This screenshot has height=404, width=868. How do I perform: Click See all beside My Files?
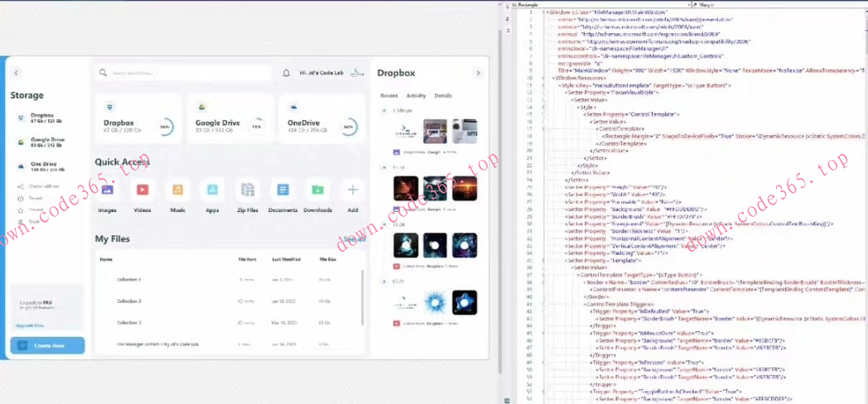pyautogui.click(x=354, y=239)
